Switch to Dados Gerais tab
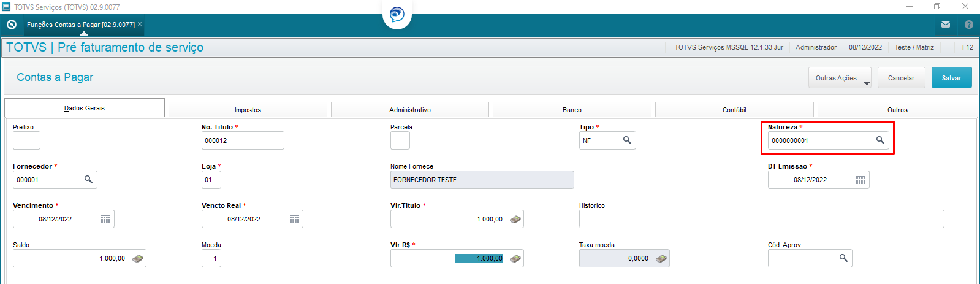The width and height of the screenshot is (980, 284). [x=85, y=108]
